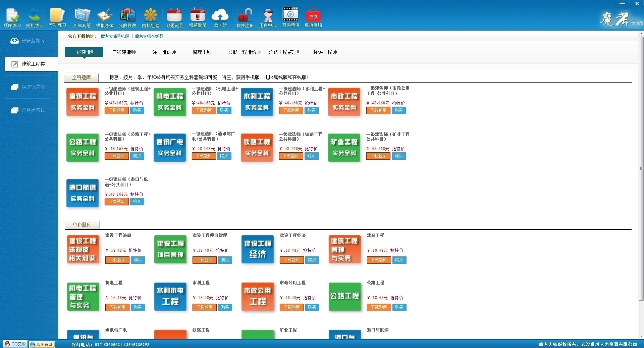Image resolution: width=644 pixels, height=348 pixels.
Task: Switch to 监理工程师 tab
Action: tap(205, 52)
